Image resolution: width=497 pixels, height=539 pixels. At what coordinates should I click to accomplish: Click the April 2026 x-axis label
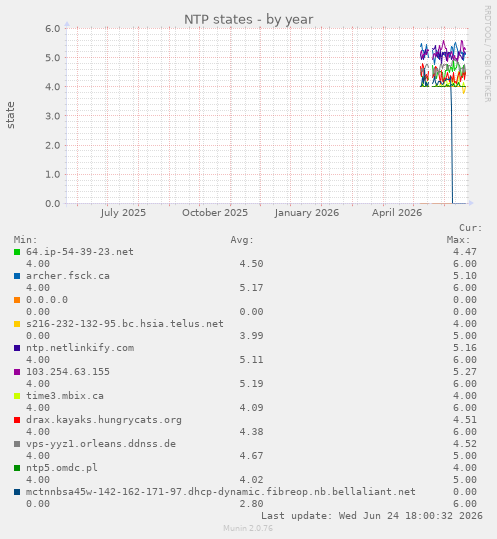[397, 213]
